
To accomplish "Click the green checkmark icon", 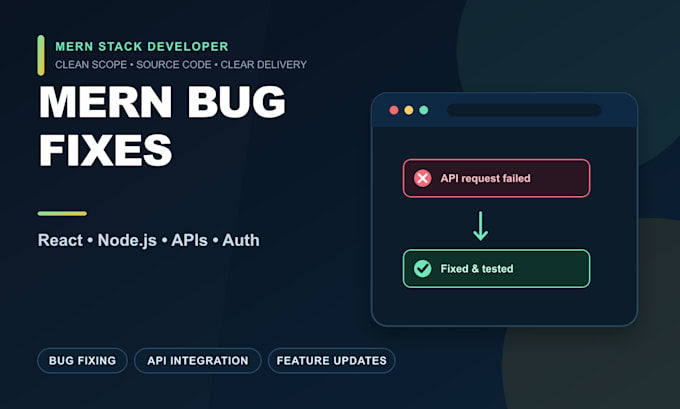I will pyautogui.click(x=422, y=268).
